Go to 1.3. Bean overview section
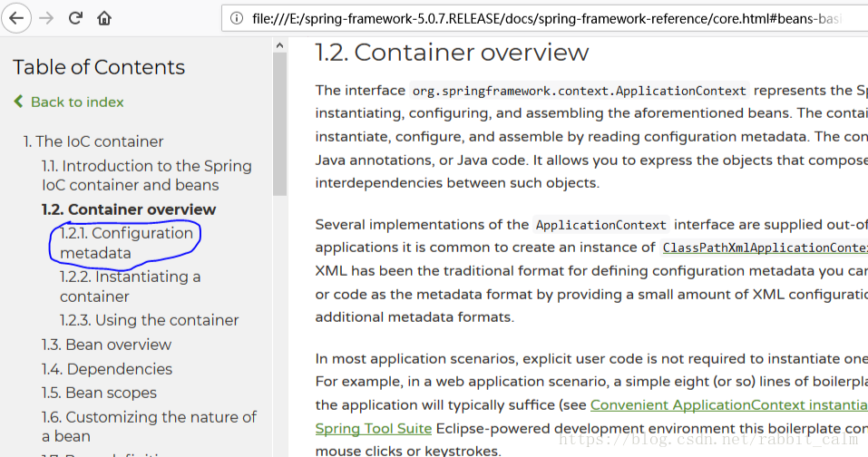868x457 pixels. [106, 345]
